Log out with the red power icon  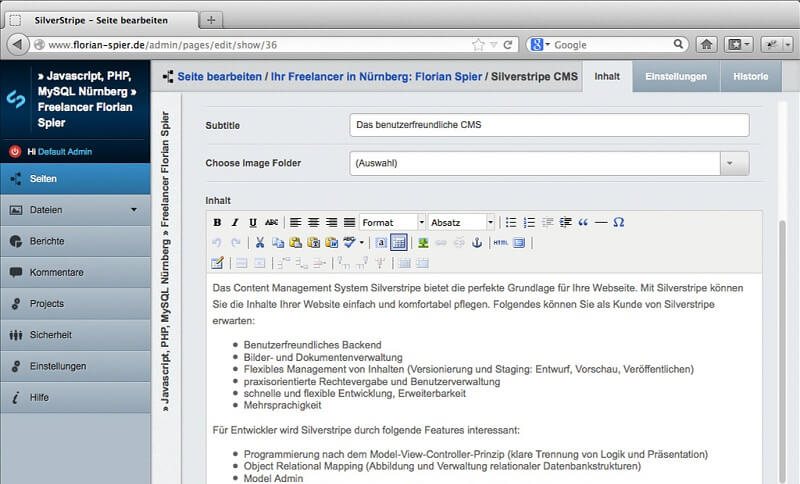pyautogui.click(x=15, y=151)
